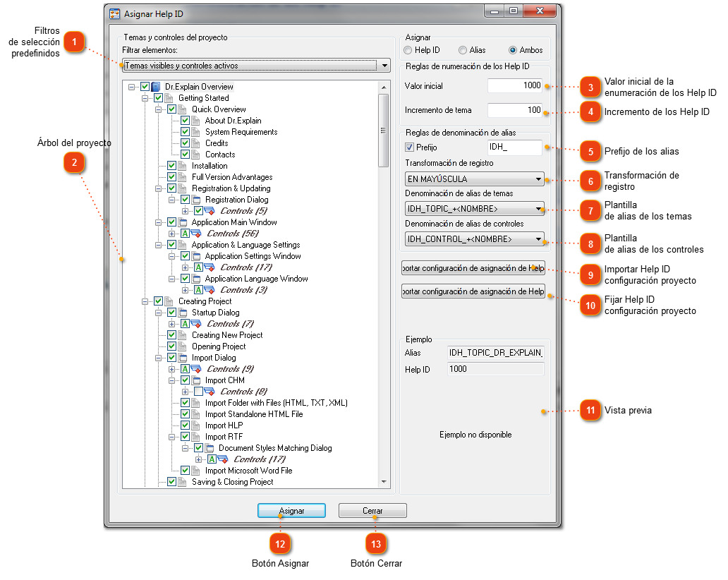Screen dimensions: 728x580
Task: Click the Installation page icon
Action: [x=183, y=166]
